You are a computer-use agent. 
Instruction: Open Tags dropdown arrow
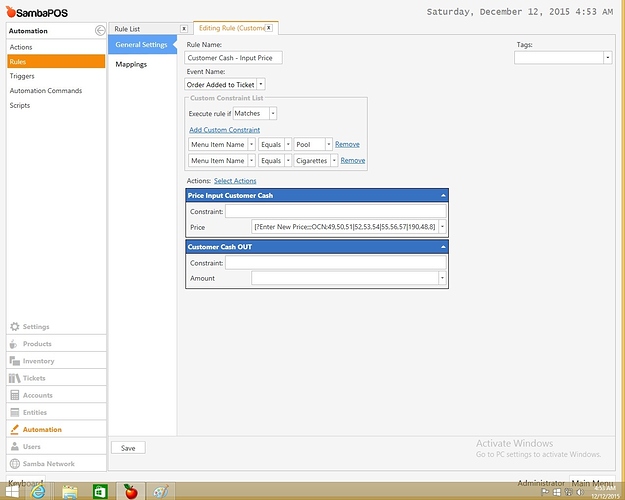(607, 58)
